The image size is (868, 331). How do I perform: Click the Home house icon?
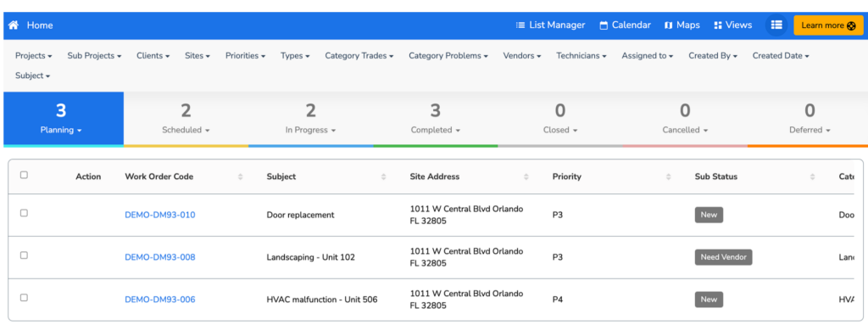(14, 25)
